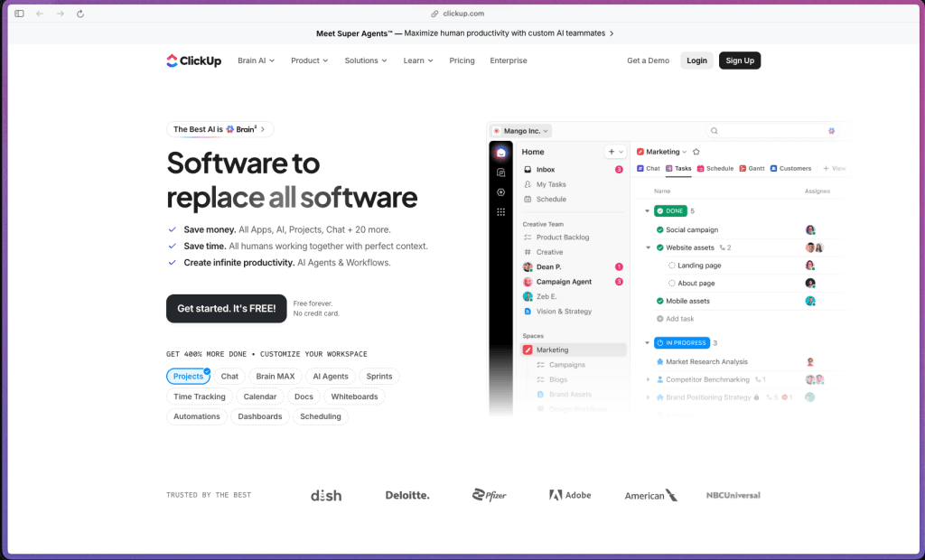Image resolution: width=925 pixels, height=560 pixels.
Task: Open the Product dropdown menu
Action: click(x=309, y=61)
